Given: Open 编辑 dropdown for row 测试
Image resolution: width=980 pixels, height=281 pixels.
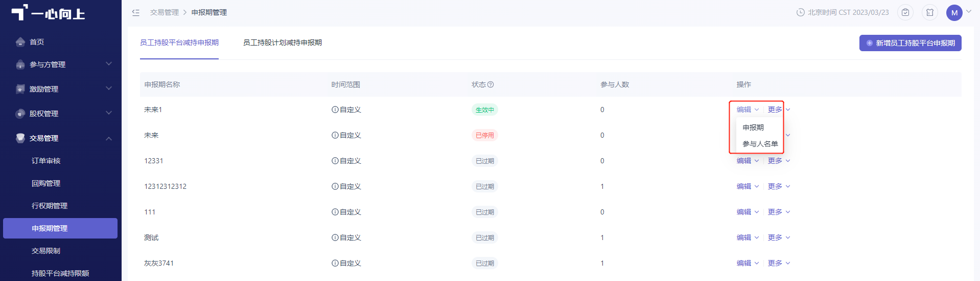Looking at the screenshot, I should (x=748, y=237).
